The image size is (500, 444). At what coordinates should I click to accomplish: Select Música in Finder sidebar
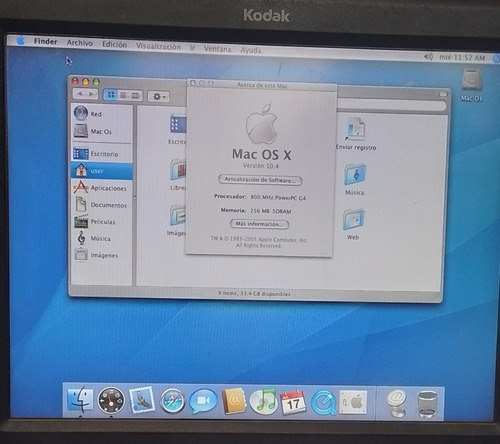click(101, 238)
